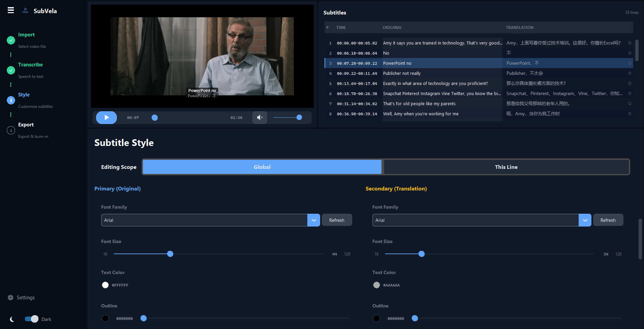This screenshot has width=644, height=329.
Task: Click the Transcribe step checkmark icon
Action: pyautogui.click(x=10, y=70)
